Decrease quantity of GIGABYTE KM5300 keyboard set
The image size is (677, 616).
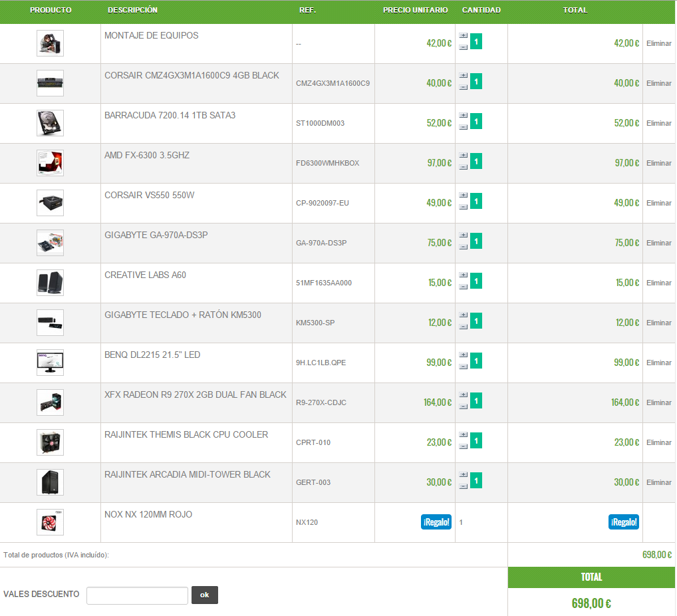464,327
